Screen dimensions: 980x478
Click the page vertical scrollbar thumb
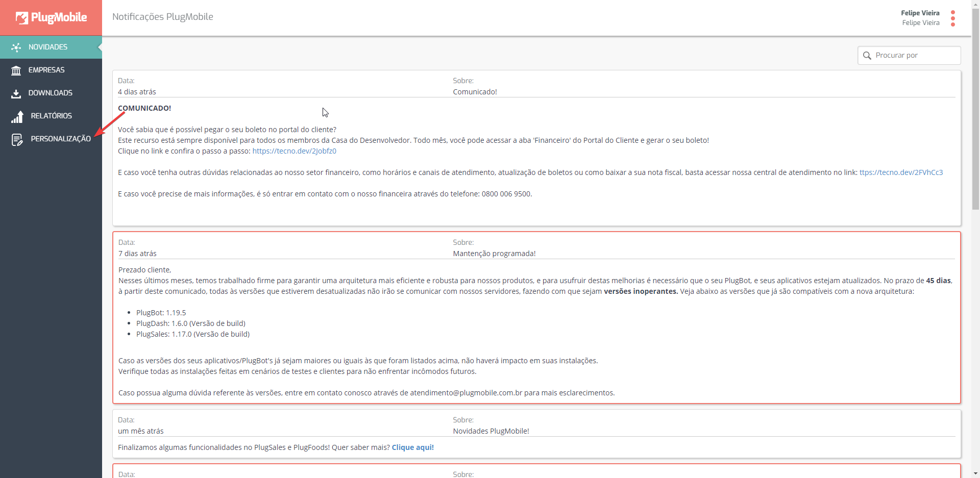point(975,110)
